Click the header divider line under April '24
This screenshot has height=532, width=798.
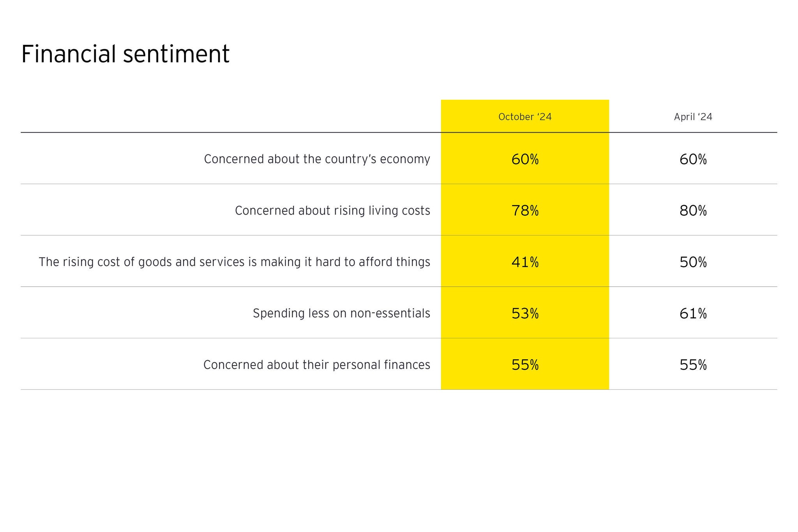pos(693,133)
